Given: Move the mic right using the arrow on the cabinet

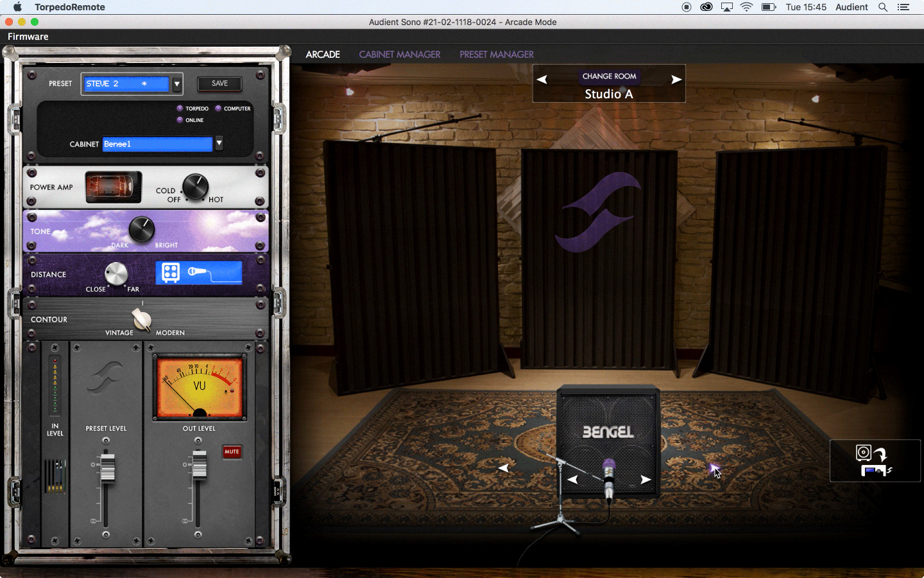Looking at the screenshot, I should 646,479.
